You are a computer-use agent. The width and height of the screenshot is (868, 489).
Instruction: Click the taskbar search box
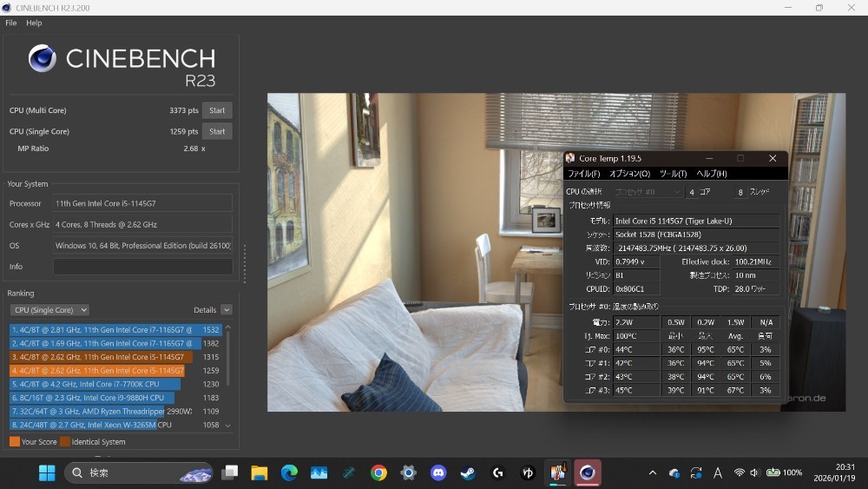point(139,472)
